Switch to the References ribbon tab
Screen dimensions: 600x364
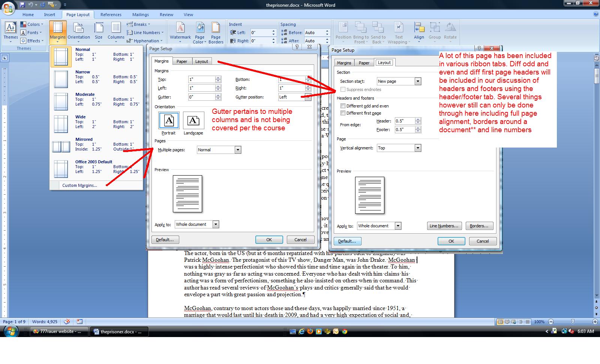[x=111, y=15]
